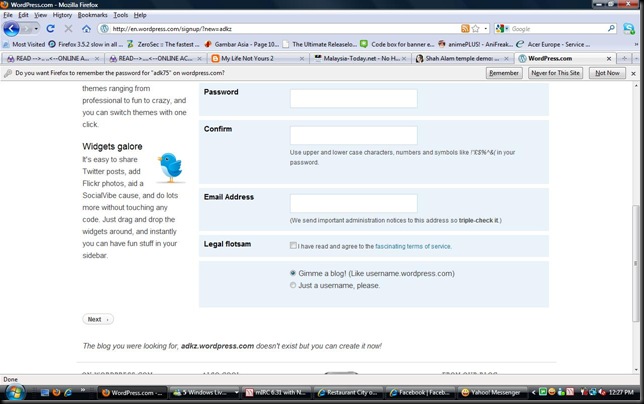Open the Bookmarks menu
Viewport: 644px width, 404px height.
[x=92, y=15]
